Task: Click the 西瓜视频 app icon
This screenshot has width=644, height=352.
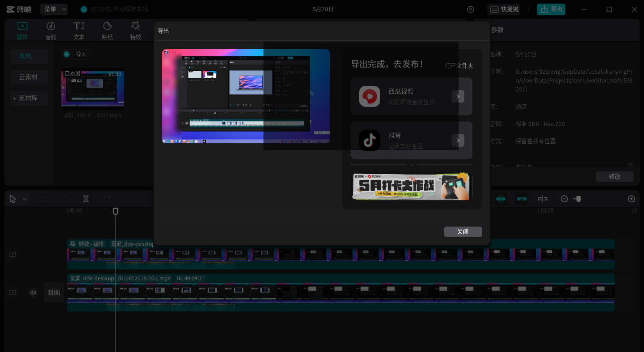Action: click(370, 96)
